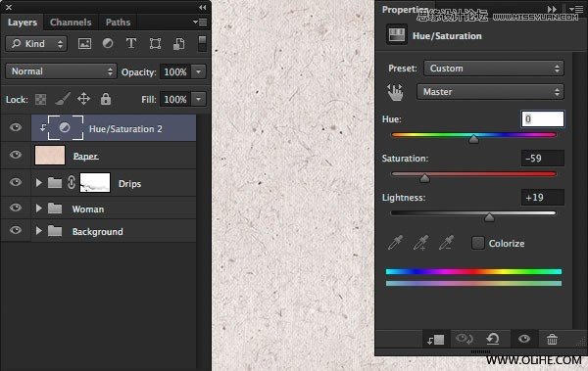
Task: Select the Background group name
Action: pyautogui.click(x=97, y=231)
